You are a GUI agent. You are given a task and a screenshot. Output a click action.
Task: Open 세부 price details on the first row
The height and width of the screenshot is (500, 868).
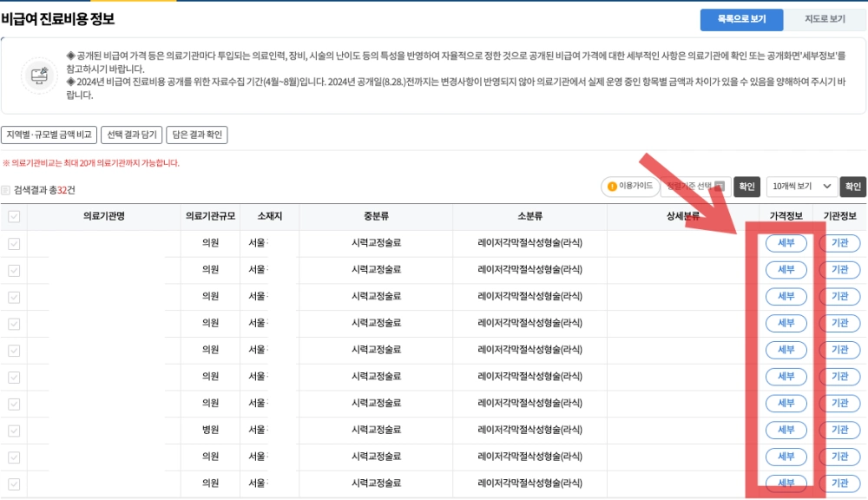[786, 243]
